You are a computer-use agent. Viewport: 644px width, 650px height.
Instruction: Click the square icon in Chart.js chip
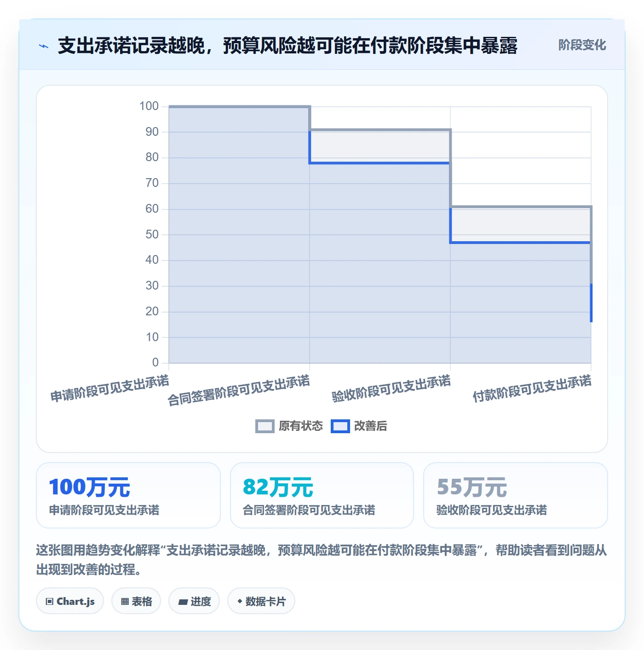[50, 602]
